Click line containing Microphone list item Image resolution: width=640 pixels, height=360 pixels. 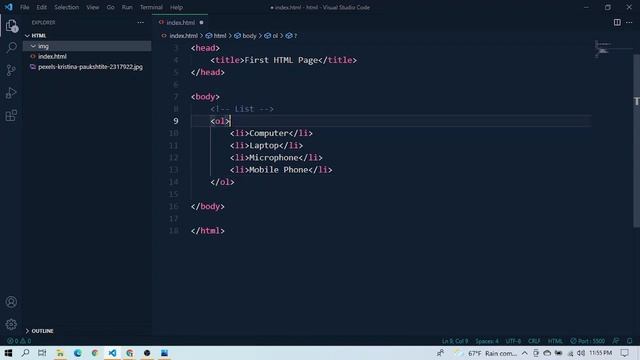pos(276,158)
